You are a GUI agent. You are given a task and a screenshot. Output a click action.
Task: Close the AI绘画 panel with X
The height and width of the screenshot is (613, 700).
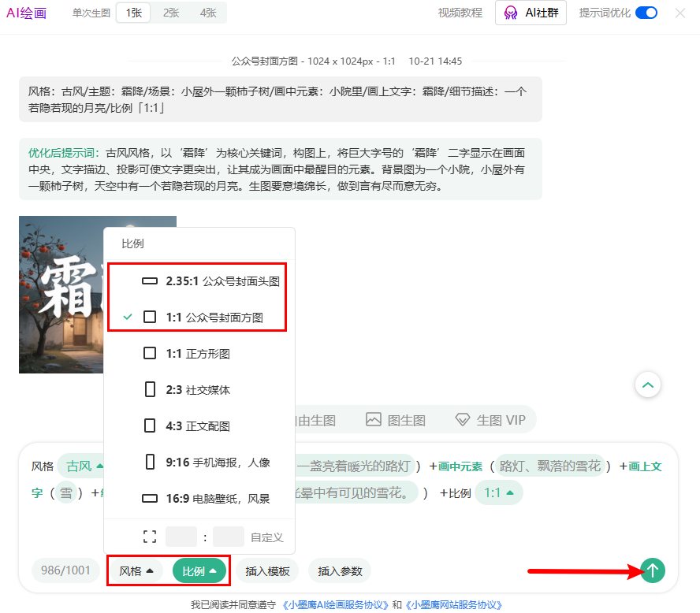point(680,13)
